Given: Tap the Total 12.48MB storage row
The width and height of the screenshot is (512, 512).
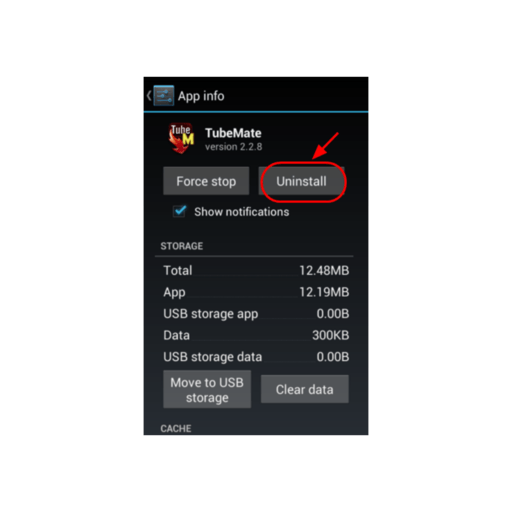Looking at the screenshot, I should (256, 270).
